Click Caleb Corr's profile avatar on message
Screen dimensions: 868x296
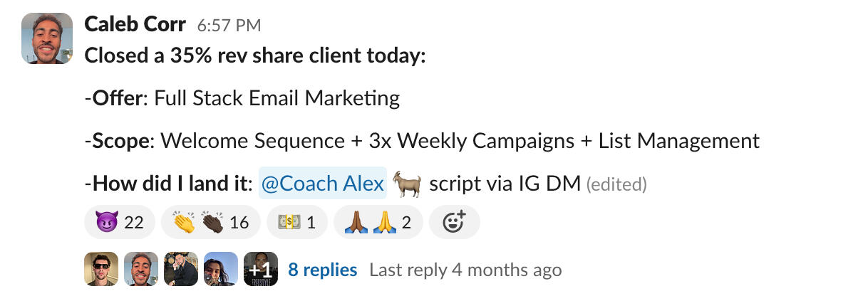(x=47, y=38)
